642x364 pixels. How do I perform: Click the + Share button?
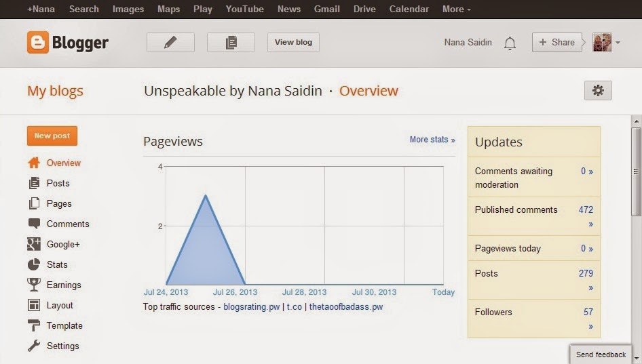click(x=557, y=42)
